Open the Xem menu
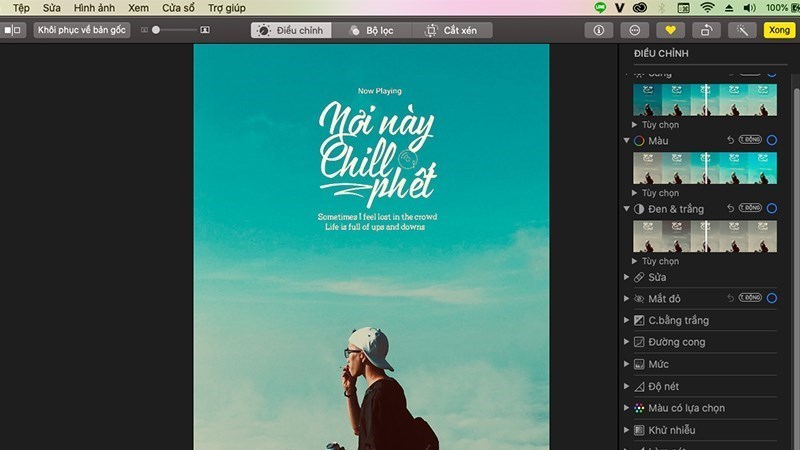Viewport: 800px width, 450px height. pos(138,8)
